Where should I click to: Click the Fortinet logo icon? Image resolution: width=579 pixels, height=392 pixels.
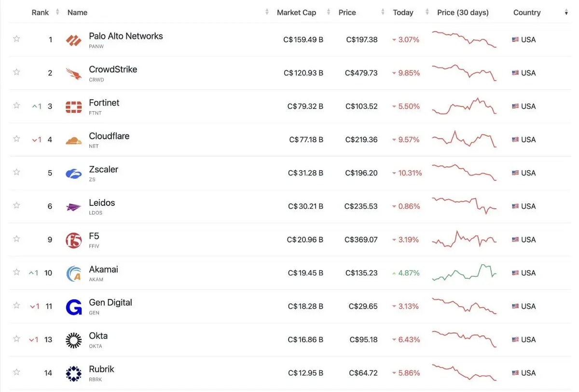coord(73,107)
